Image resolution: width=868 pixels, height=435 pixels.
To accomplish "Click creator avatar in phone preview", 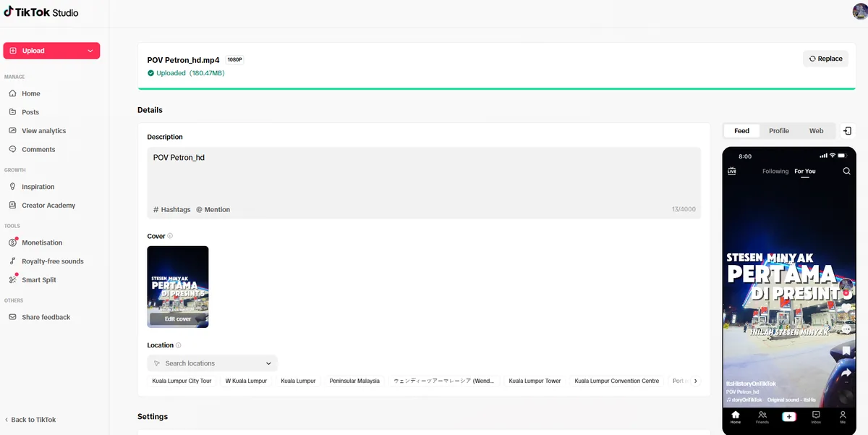I will tap(845, 285).
